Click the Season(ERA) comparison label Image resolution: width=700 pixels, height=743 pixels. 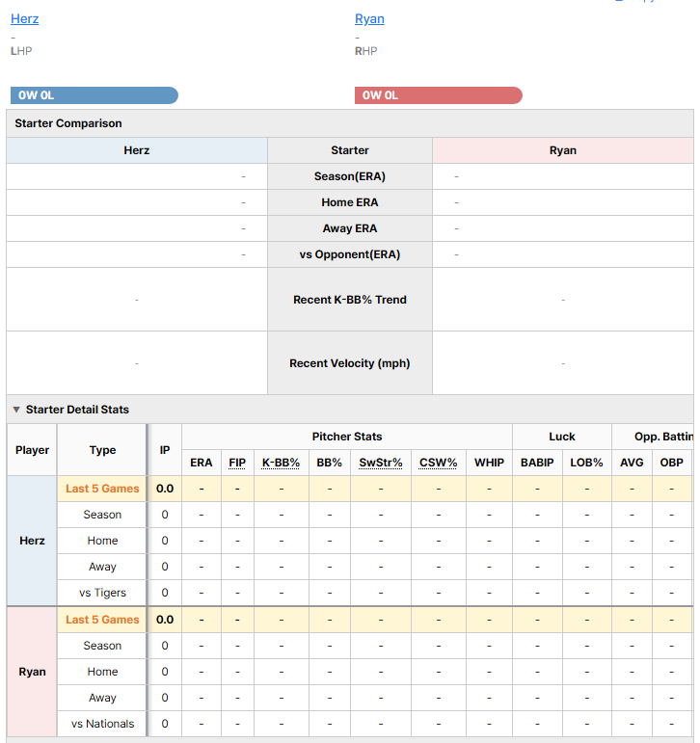(350, 176)
